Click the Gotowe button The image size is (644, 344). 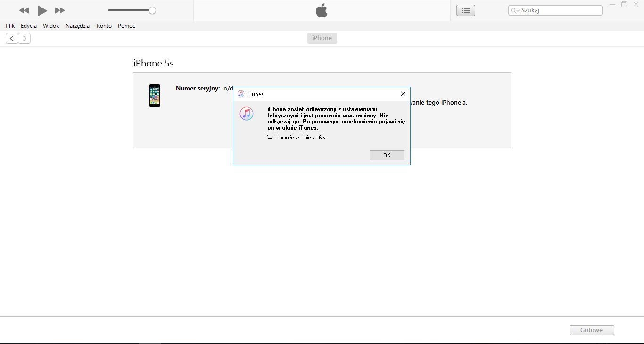(592, 330)
